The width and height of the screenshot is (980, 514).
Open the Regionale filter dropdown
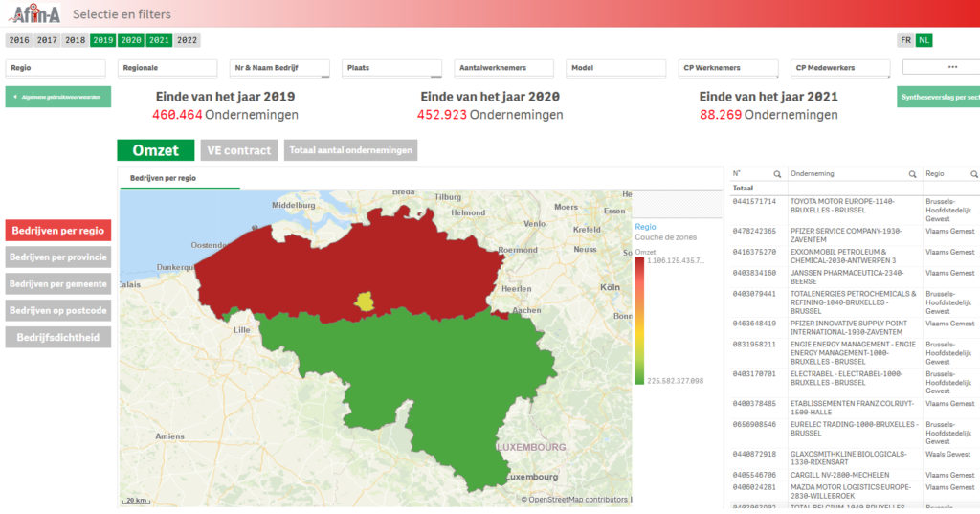(167, 68)
